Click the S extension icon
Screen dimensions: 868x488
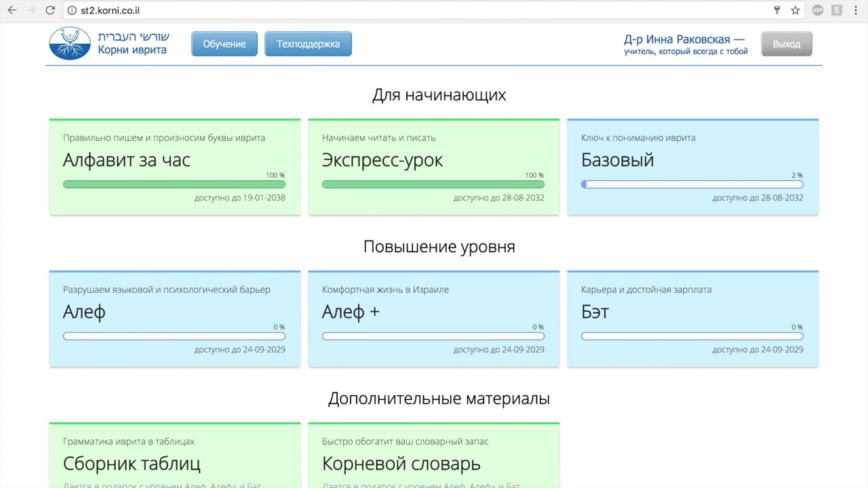tap(837, 10)
